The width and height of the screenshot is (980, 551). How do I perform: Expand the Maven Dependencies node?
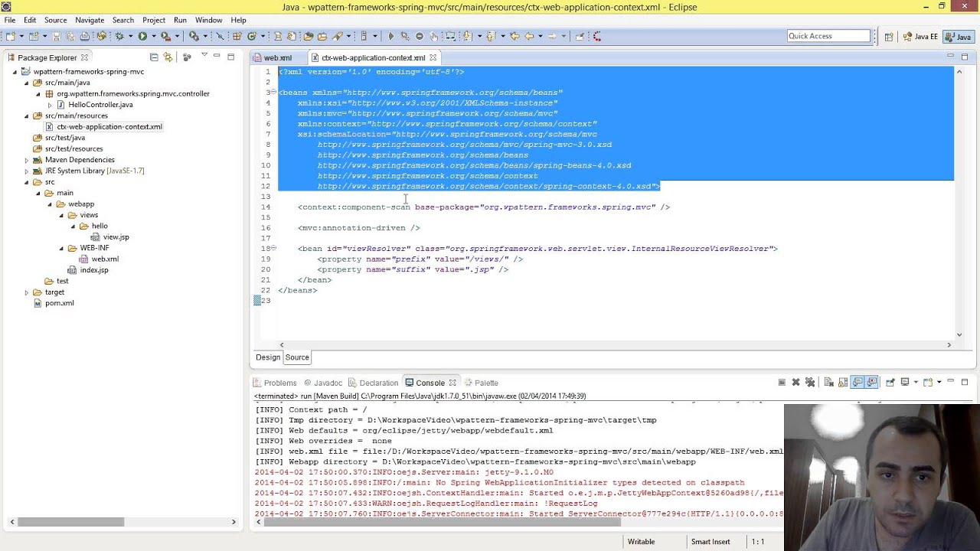(27, 160)
